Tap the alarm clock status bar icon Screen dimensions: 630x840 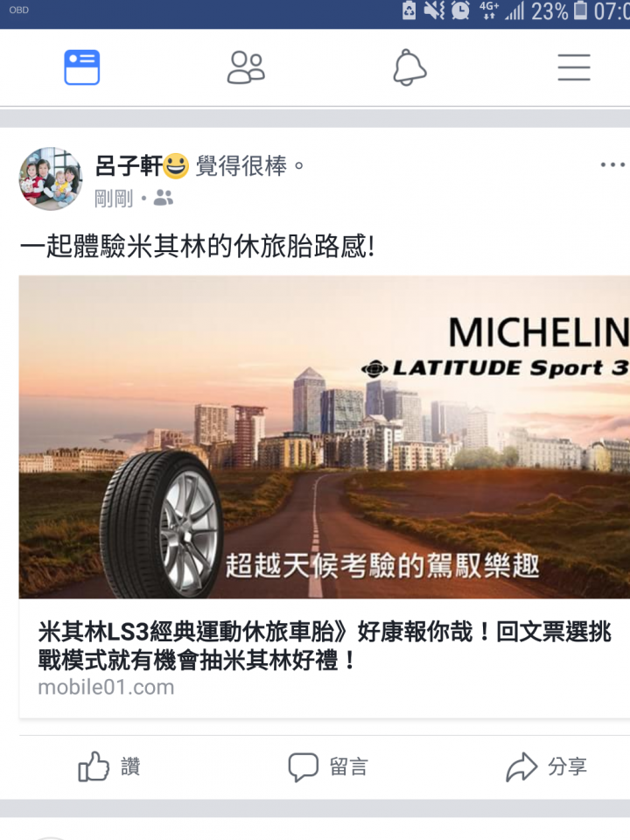460,10
